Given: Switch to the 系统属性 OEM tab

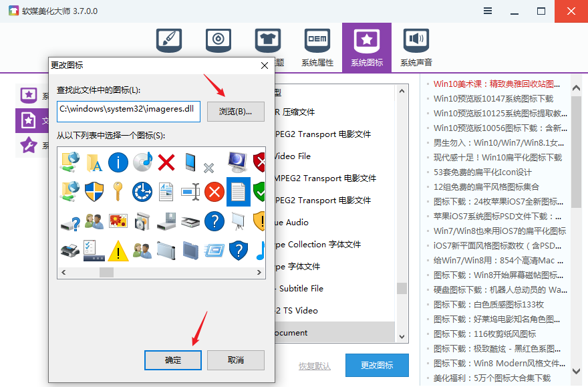Looking at the screenshot, I should point(317,47).
